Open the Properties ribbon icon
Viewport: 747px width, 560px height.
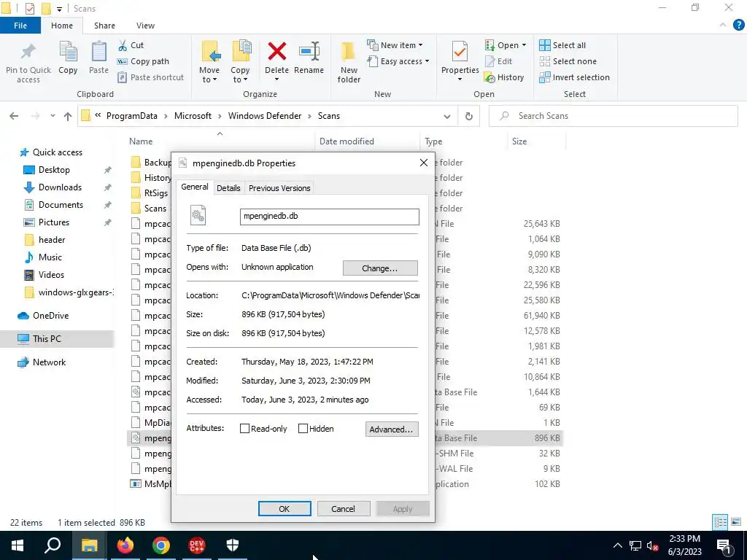[x=460, y=52]
